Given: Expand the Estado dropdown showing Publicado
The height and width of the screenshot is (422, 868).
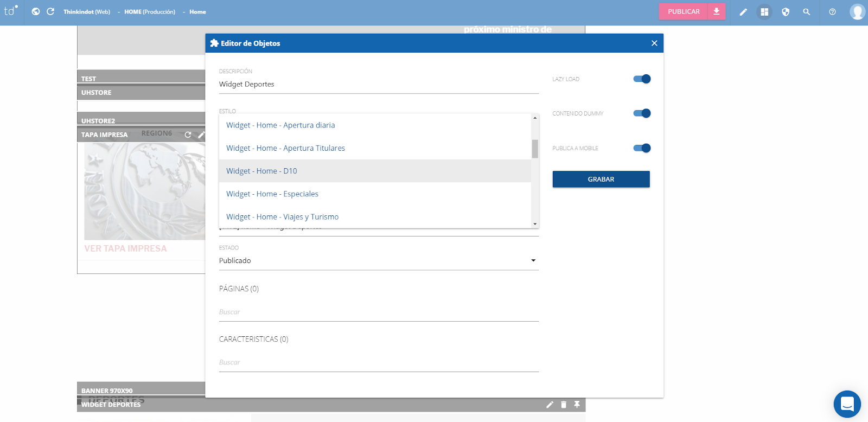Looking at the screenshot, I should click(x=378, y=261).
